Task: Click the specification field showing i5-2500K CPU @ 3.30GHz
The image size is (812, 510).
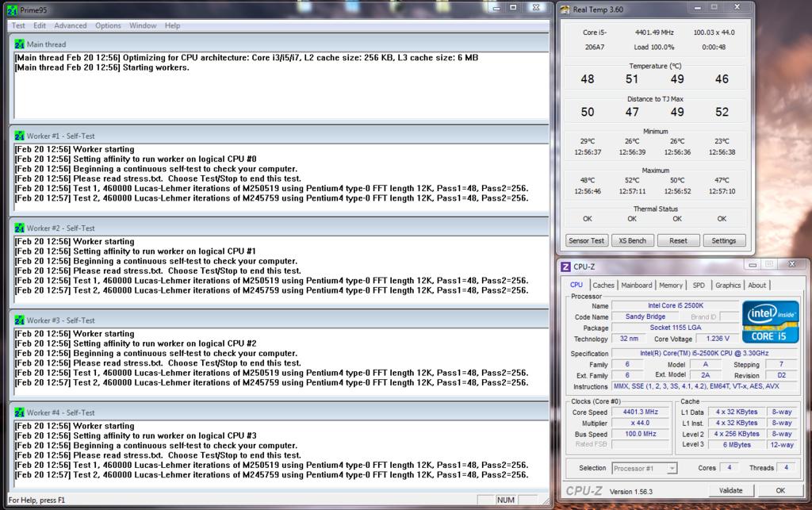Action: 706,353
